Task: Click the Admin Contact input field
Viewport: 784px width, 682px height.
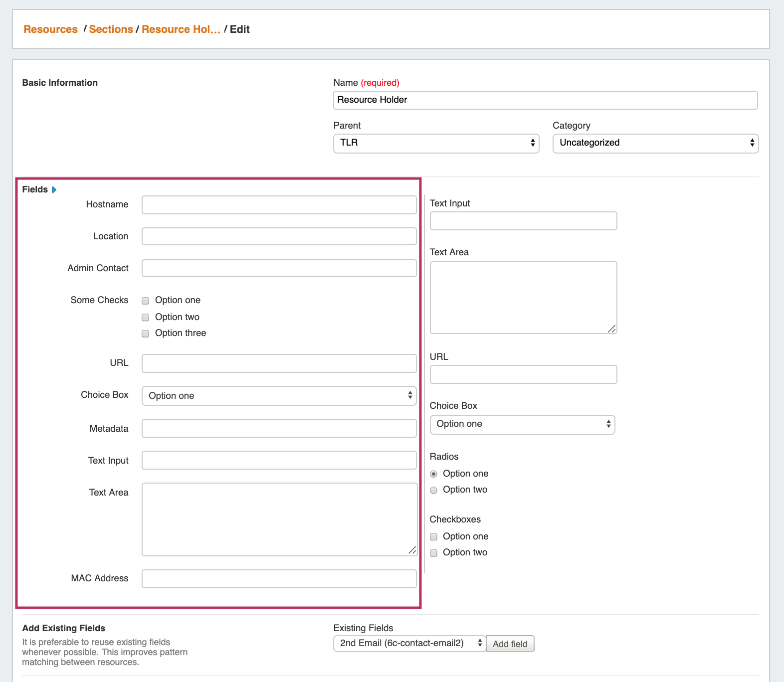Action: (x=279, y=268)
